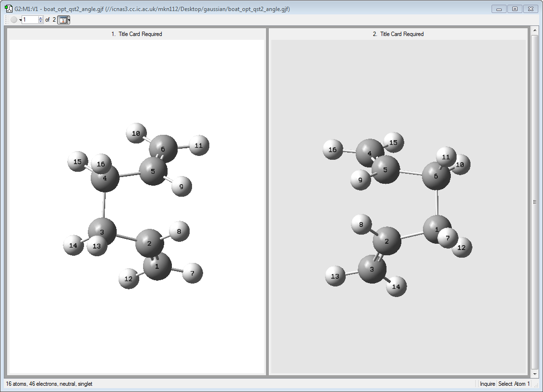Select carbon atom 5 in panel 2
The image size is (543, 392).
pyautogui.click(x=386, y=169)
